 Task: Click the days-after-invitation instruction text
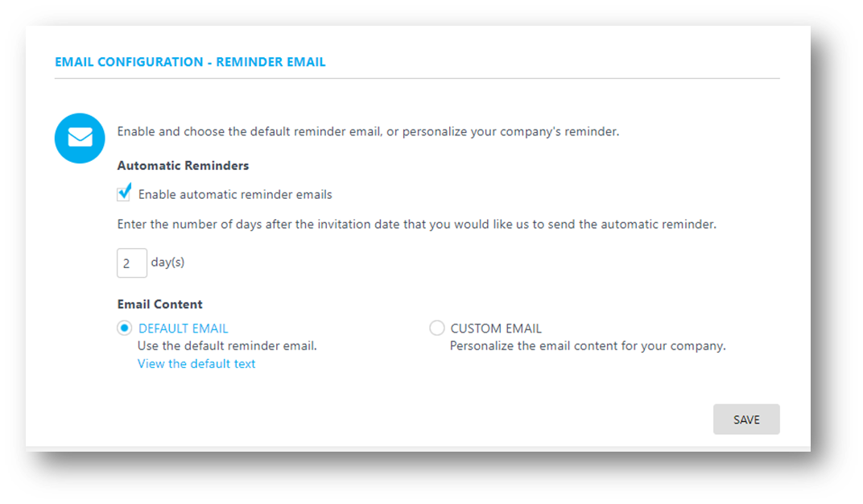point(417,225)
